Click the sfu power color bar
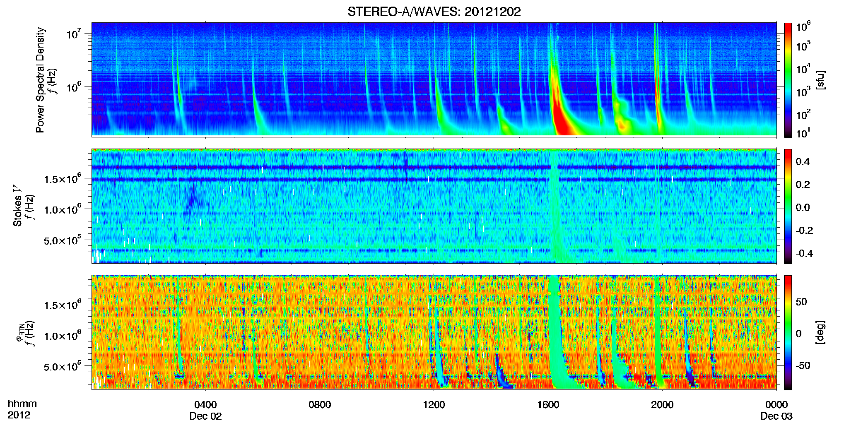868x447 pixels. [x=788, y=80]
